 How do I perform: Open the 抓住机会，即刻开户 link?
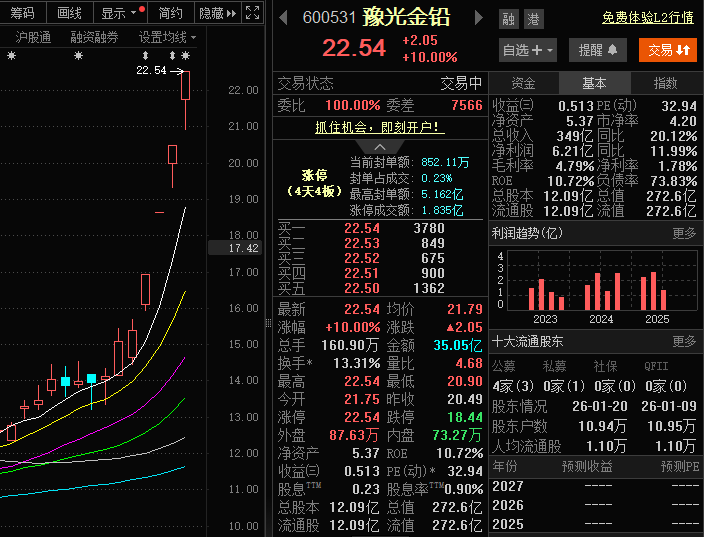click(x=380, y=128)
